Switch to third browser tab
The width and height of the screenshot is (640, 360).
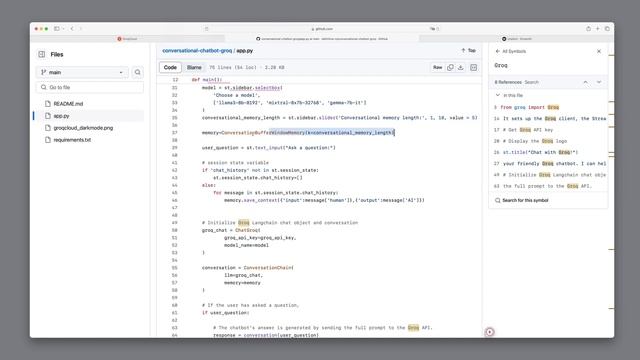[x=516, y=39]
